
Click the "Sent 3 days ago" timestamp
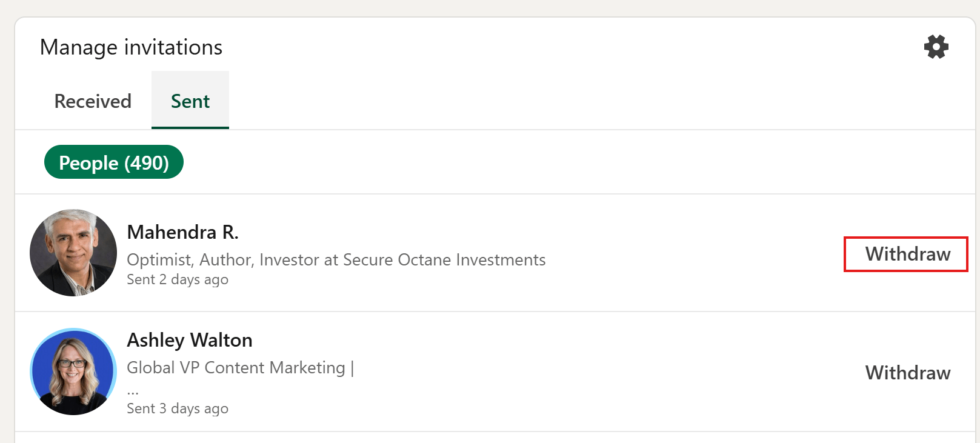178,408
